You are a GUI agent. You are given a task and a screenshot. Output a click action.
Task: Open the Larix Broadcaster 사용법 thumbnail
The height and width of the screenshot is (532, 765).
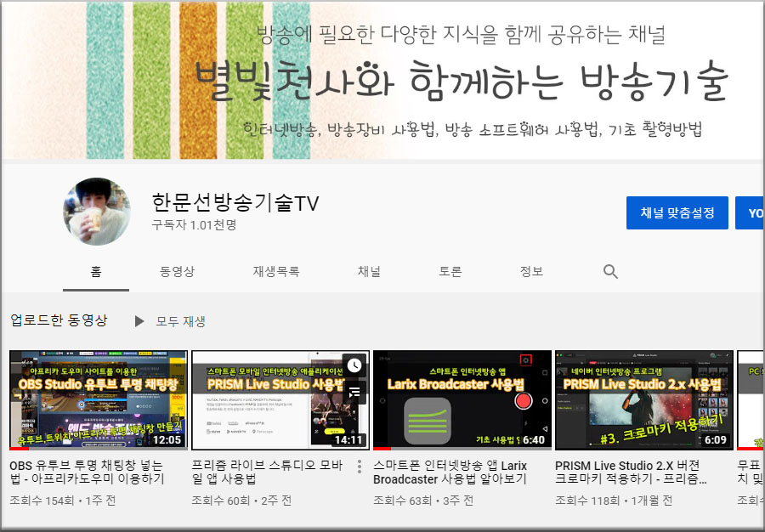click(x=462, y=400)
